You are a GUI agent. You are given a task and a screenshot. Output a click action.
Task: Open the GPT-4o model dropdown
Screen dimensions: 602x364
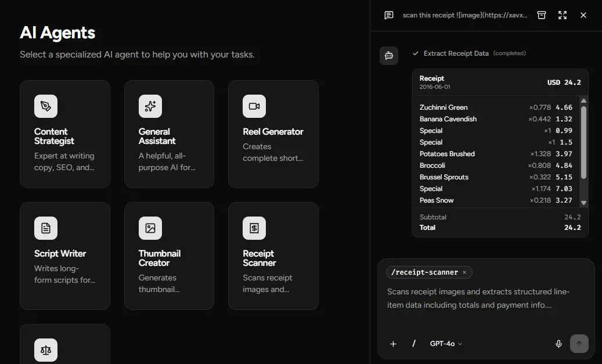point(446,344)
